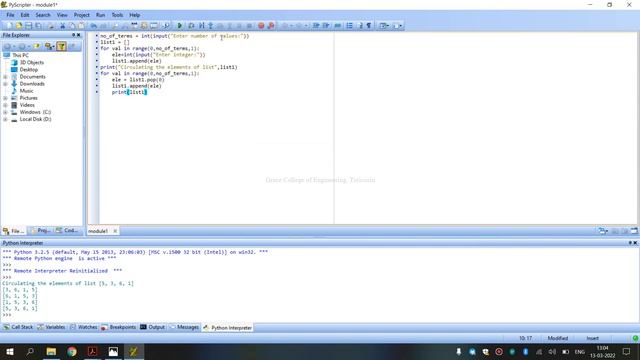Pin the File Explorer panel
This screenshot has width=640, height=360.
click(73, 35)
